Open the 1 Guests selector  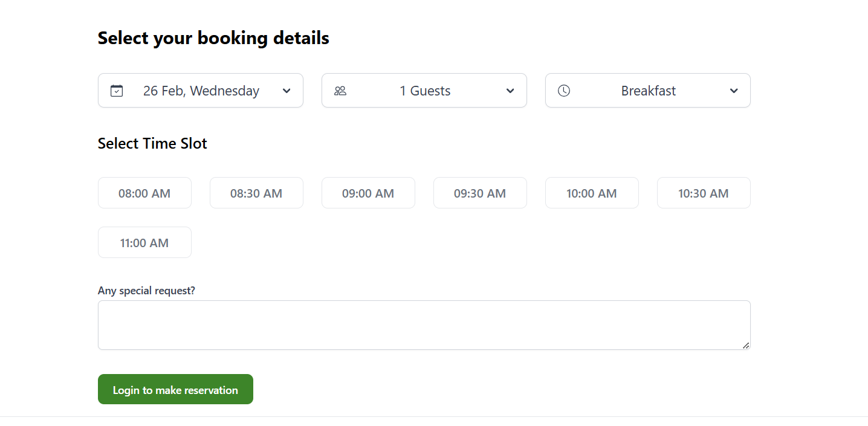coord(424,91)
